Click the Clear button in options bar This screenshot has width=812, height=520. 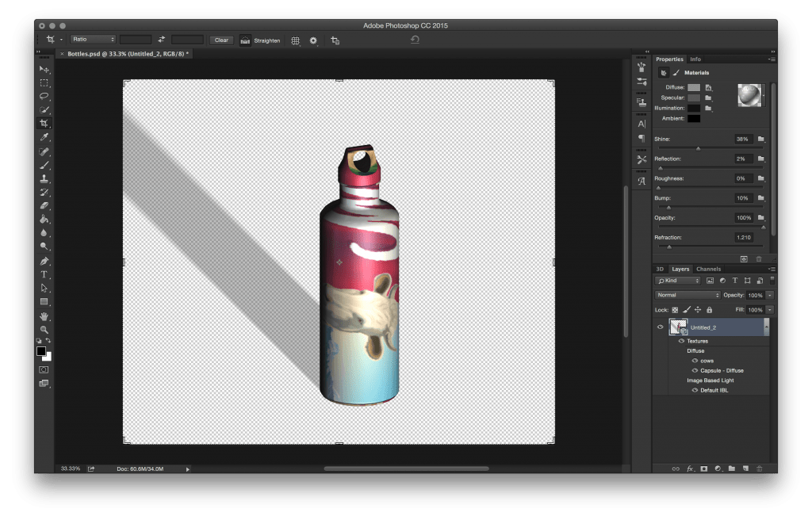point(221,40)
